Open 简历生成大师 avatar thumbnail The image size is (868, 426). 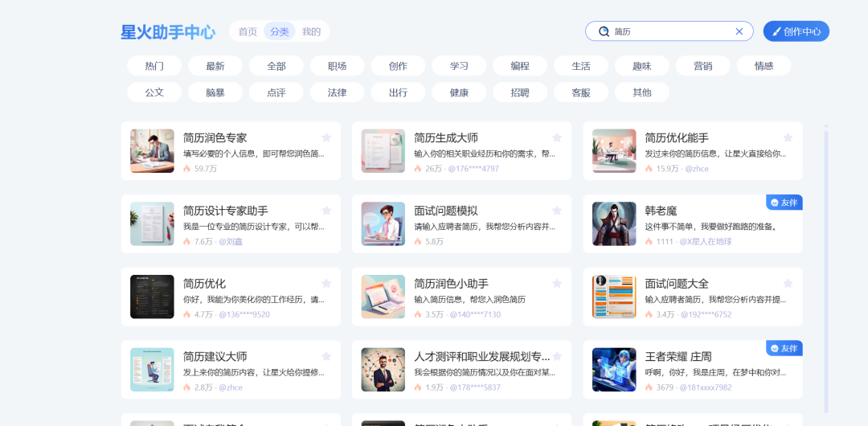(x=383, y=150)
